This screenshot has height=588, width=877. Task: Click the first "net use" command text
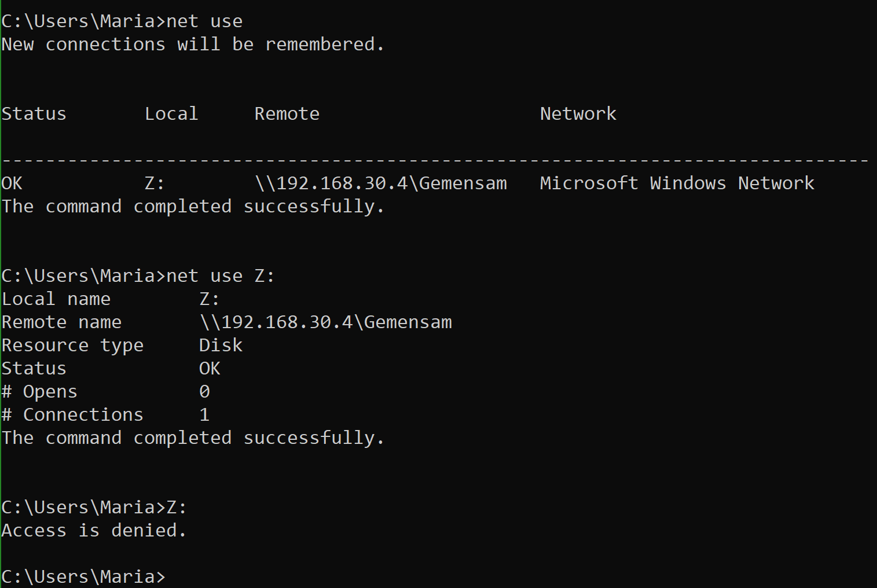pyautogui.click(x=204, y=21)
